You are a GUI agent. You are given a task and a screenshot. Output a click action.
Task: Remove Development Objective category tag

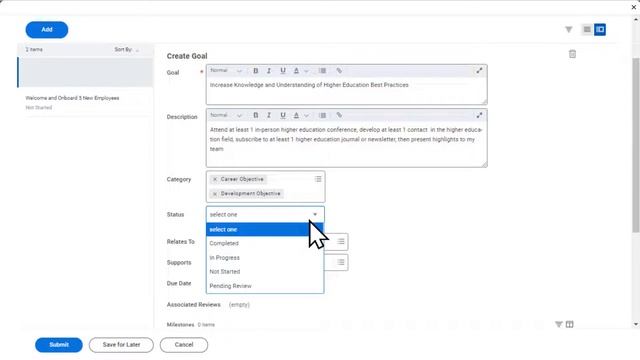(215, 194)
